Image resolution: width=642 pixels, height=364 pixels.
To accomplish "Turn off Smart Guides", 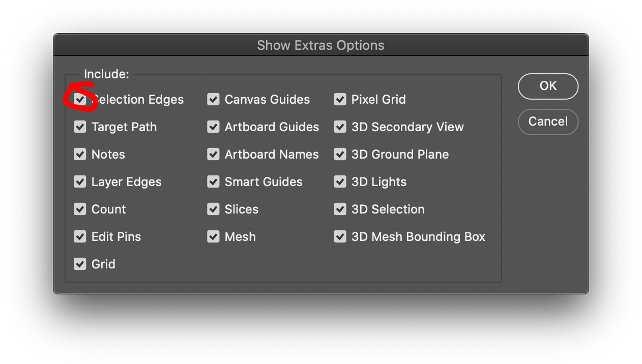I will pyautogui.click(x=213, y=181).
